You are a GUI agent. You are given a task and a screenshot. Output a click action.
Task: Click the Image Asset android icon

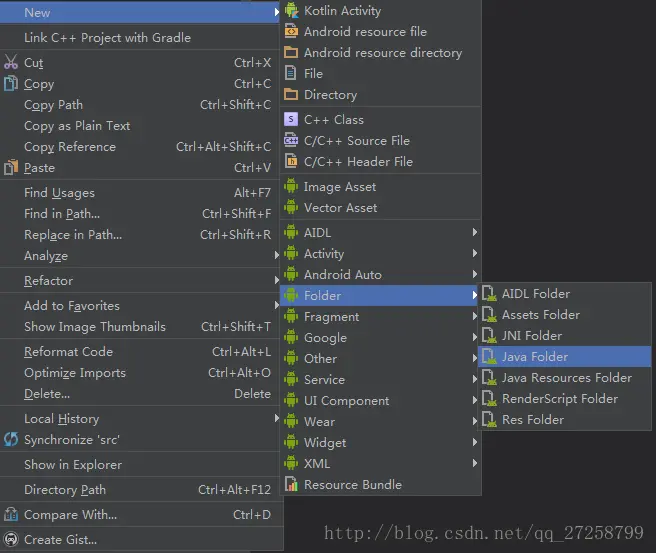(291, 186)
